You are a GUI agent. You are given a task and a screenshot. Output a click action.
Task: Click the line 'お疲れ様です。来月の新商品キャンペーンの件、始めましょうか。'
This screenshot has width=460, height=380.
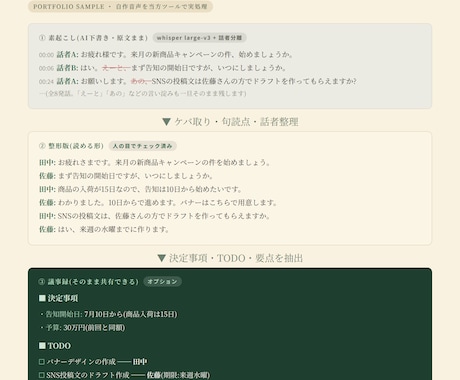(x=187, y=55)
